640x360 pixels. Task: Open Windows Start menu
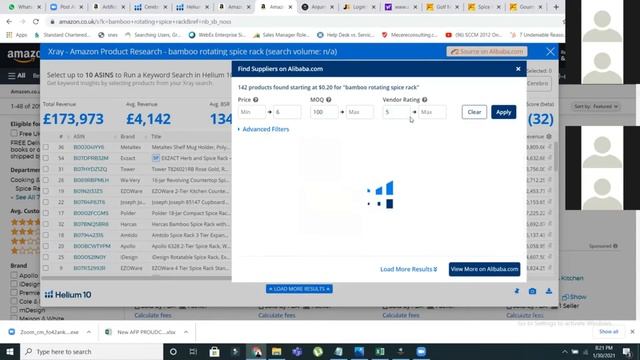click(10, 351)
